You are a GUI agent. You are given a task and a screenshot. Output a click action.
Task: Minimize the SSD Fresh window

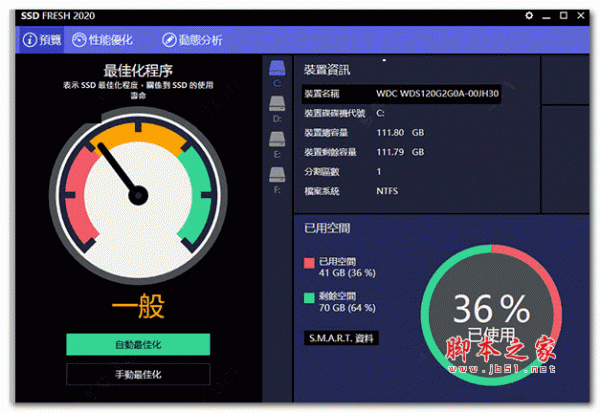(546, 16)
